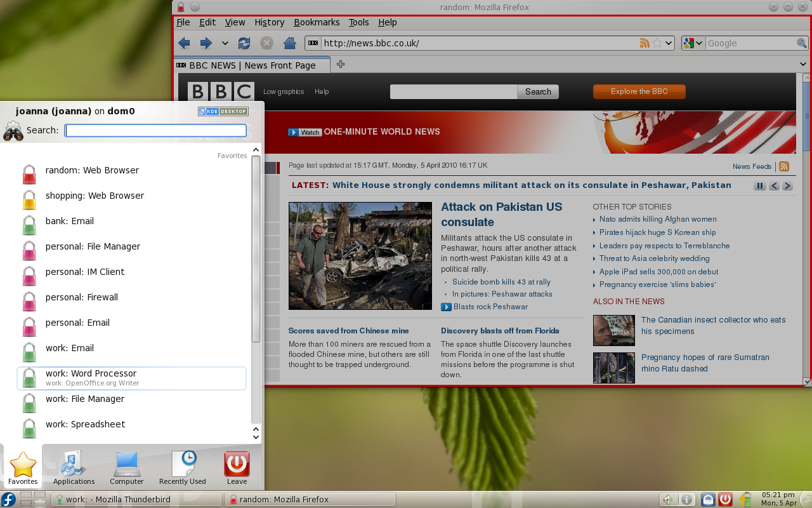
Task: Click the orange RSS icon beside News Feeds
Action: tap(784, 166)
